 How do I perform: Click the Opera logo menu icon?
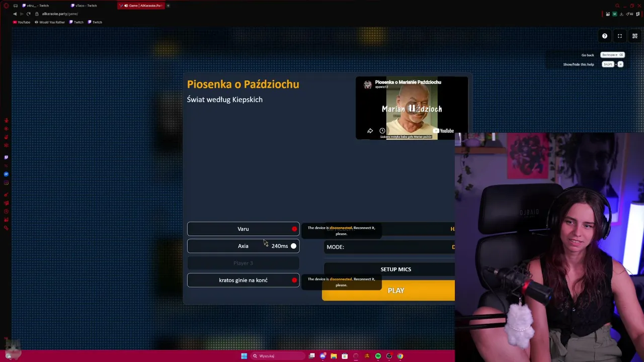click(x=7, y=6)
